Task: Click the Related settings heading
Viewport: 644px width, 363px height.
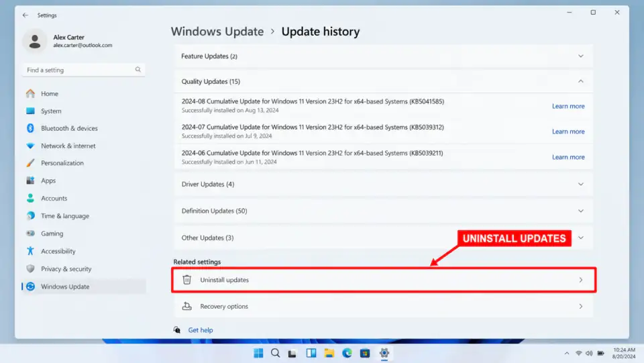Action: (197, 262)
